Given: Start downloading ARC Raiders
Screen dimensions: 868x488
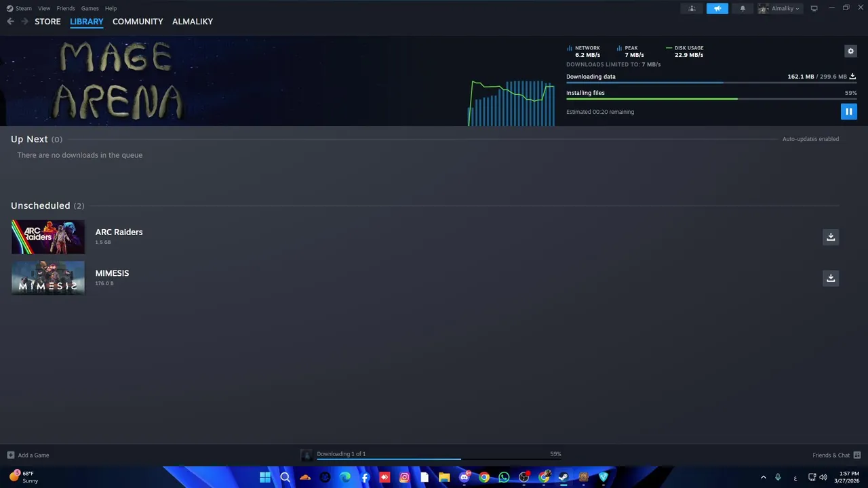Looking at the screenshot, I should click(831, 237).
